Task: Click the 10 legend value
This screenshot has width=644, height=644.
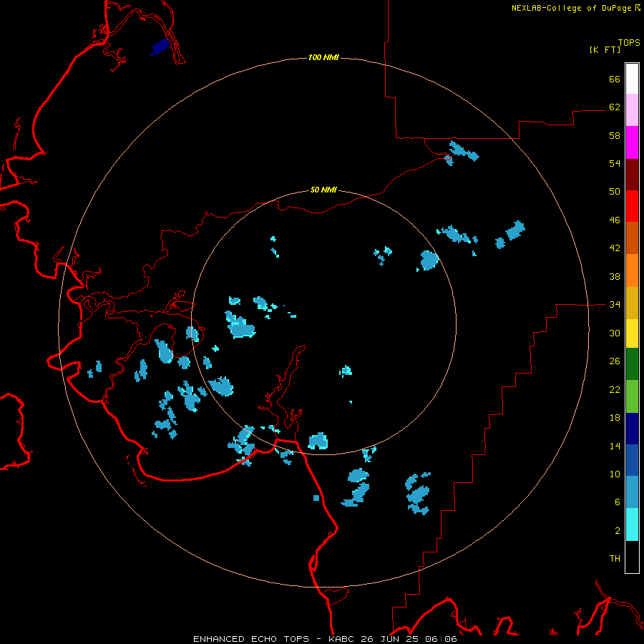Action: pyautogui.click(x=615, y=474)
